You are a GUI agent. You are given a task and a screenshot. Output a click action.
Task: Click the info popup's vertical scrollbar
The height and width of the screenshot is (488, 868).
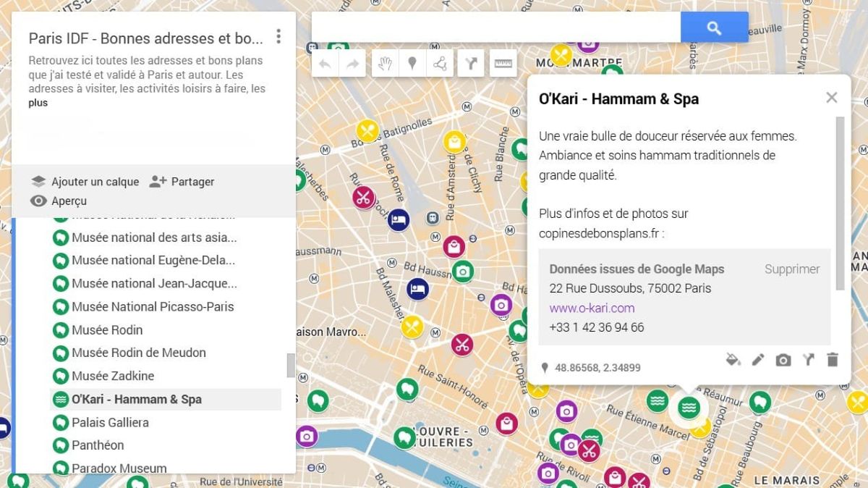840,203
